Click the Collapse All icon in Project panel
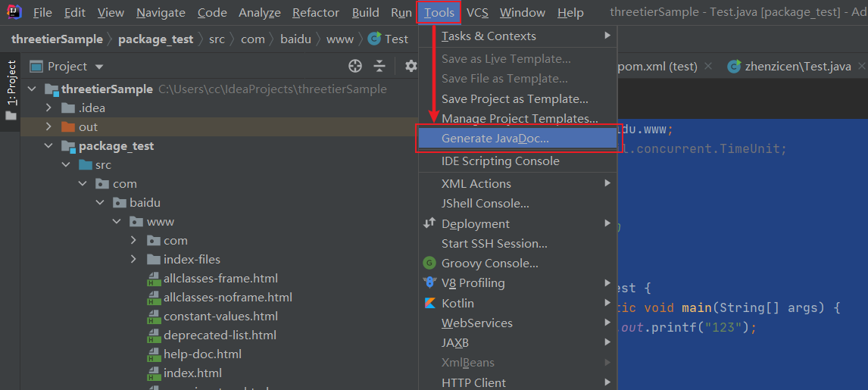 (379, 66)
